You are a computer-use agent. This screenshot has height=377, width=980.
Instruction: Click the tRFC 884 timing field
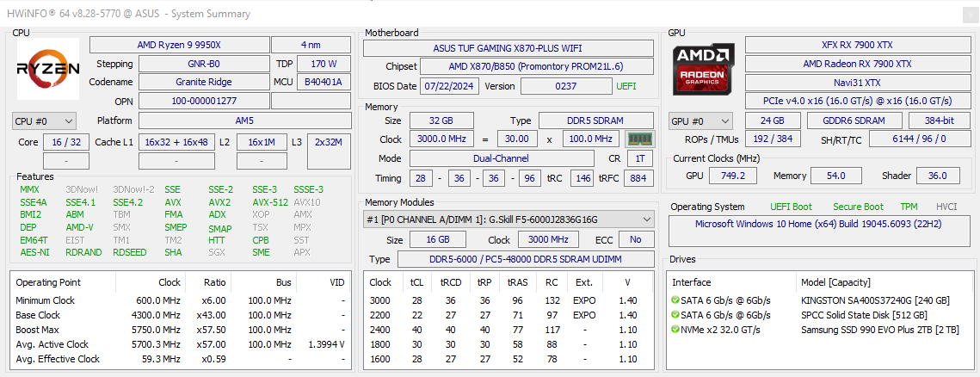pyautogui.click(x=638, y=178)
